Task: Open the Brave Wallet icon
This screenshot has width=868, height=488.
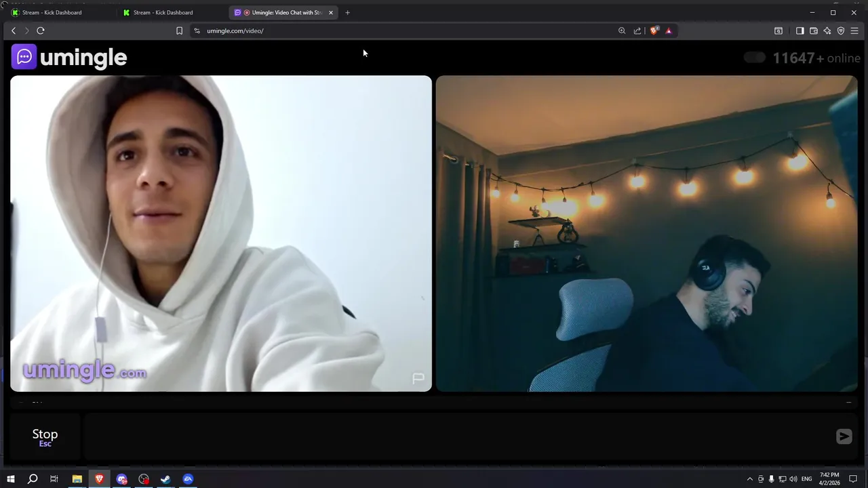Action: (814, 30)
